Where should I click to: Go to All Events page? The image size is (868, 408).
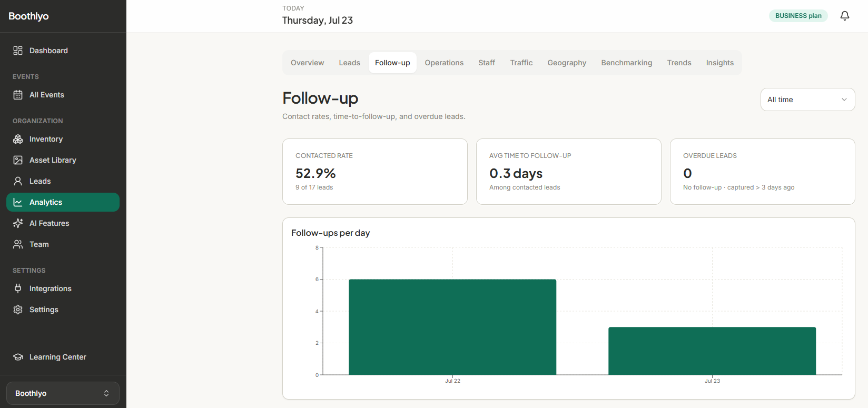click(x=63, y=95)
